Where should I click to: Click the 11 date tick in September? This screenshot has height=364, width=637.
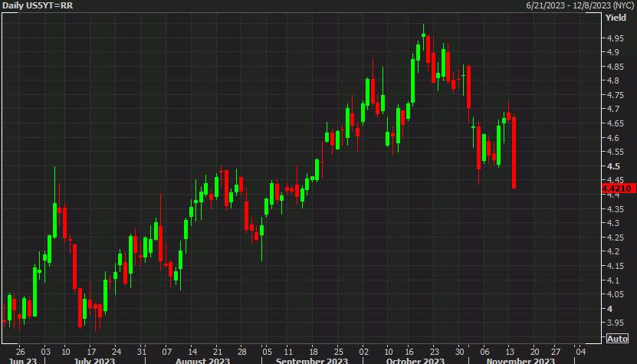288,352
